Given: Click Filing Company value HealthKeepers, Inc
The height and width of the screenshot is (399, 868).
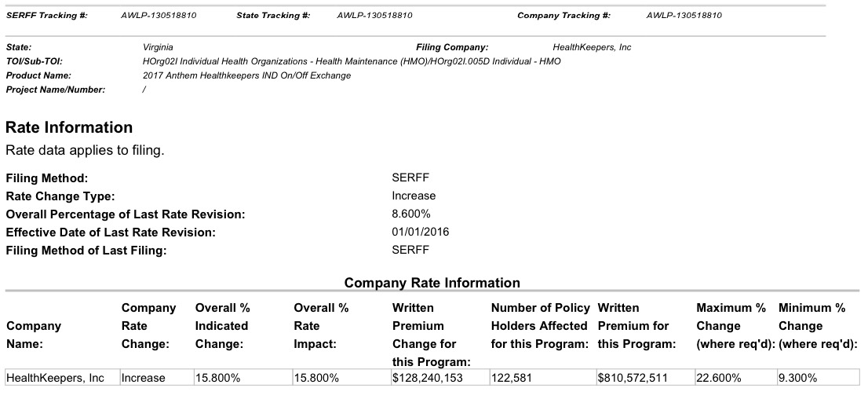Looking at the screenshot, I should pyautogui.click(x=592, y=47).
